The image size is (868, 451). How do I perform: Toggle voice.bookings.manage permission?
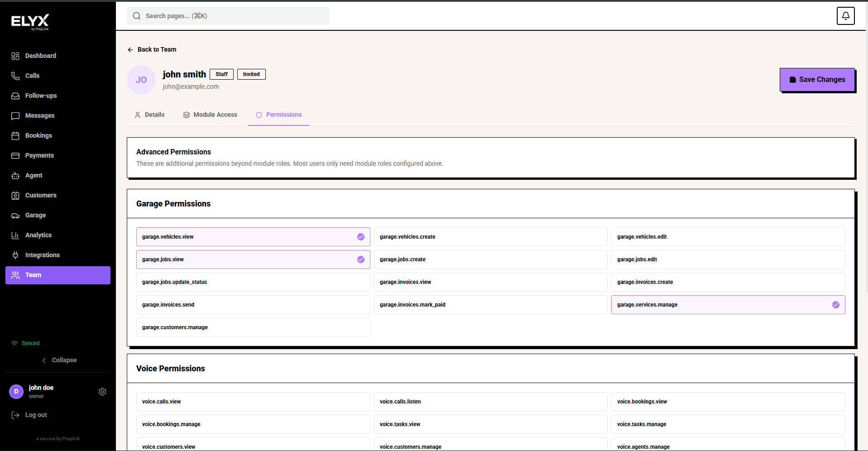(253, 424)
